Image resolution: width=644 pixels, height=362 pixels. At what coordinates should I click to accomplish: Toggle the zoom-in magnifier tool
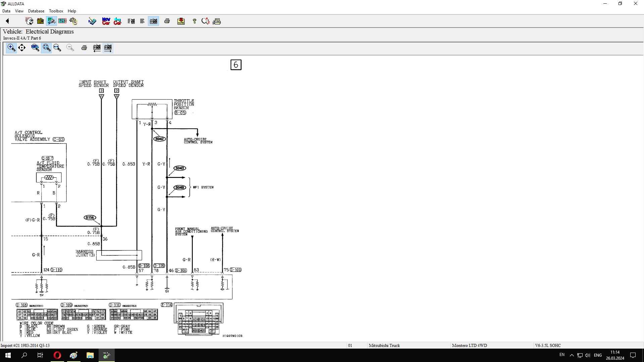(11, 48)
